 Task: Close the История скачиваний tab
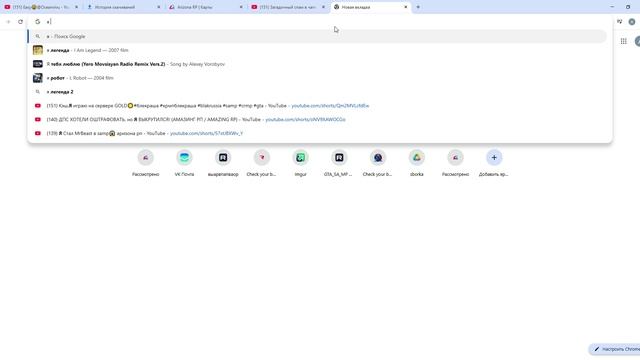click(159, 7)
